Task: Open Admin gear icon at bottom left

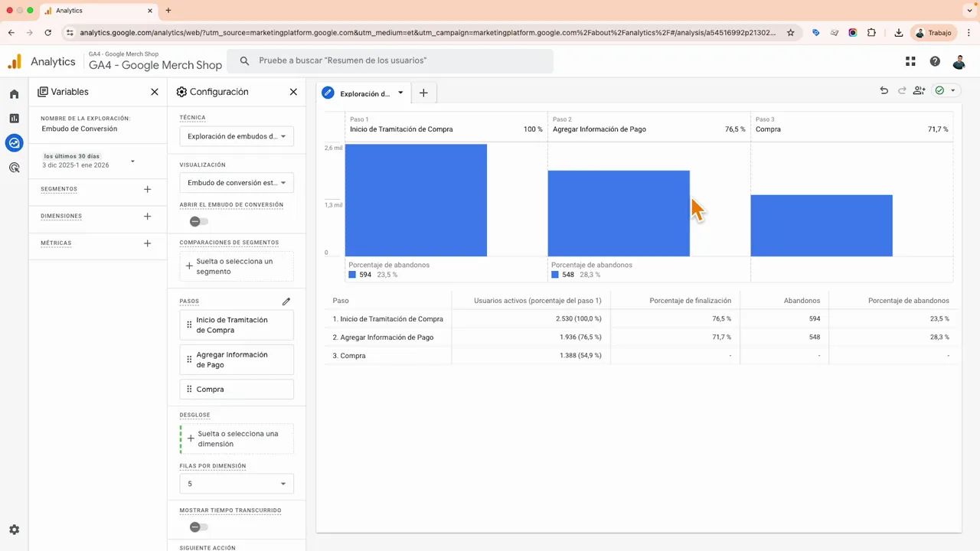Action: pyautogui.click(x=14, y=530)
